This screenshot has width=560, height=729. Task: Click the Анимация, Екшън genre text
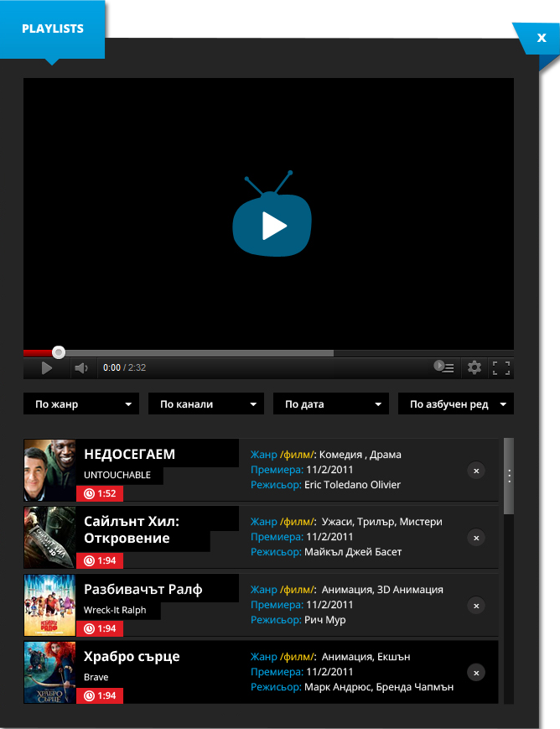[366, 657]
